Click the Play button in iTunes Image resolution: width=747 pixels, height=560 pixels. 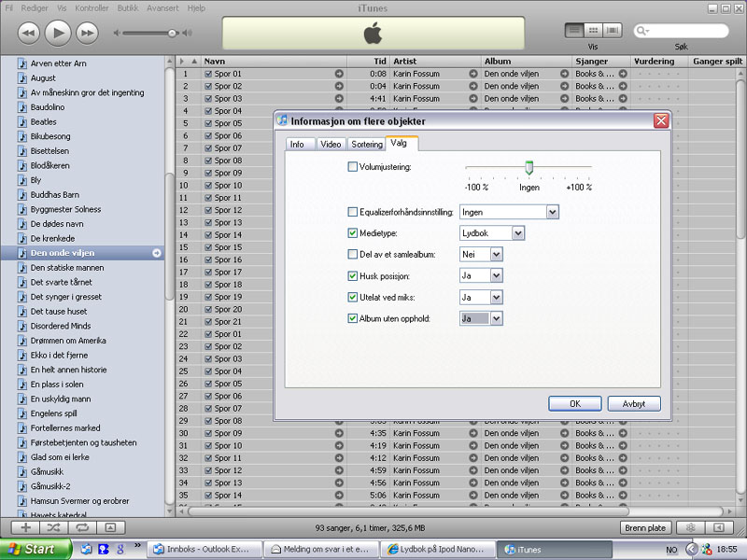coord(58,33)
